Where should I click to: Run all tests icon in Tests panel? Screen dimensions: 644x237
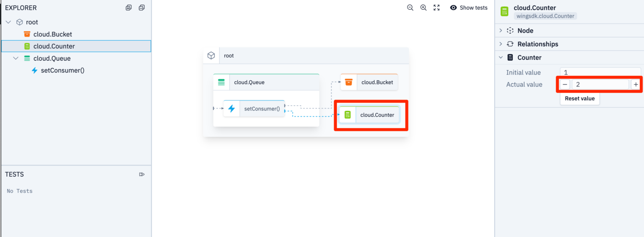[142, 174]
